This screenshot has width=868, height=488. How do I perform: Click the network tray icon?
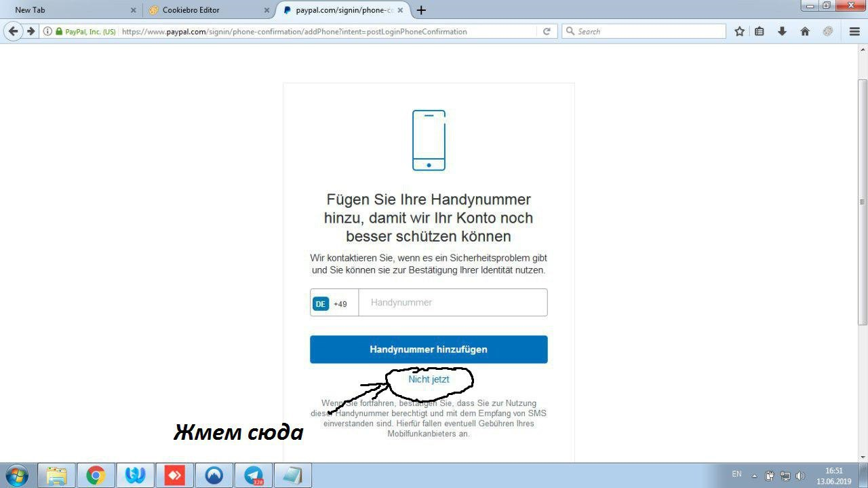point(785,476)
